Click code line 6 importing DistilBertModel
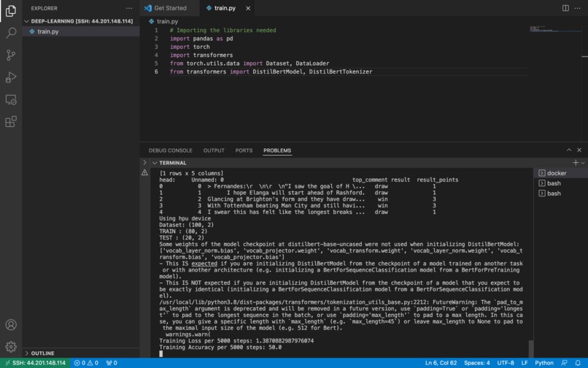This screenshot has width=588, height=368. click(271, 72)
